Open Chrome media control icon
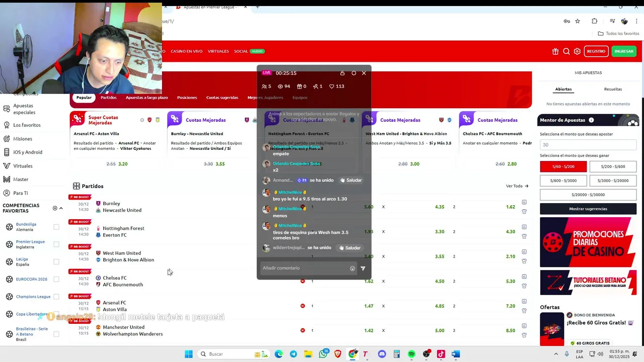Screen dimensions: 644x362 pyautogui.click(x=612, y=21)
